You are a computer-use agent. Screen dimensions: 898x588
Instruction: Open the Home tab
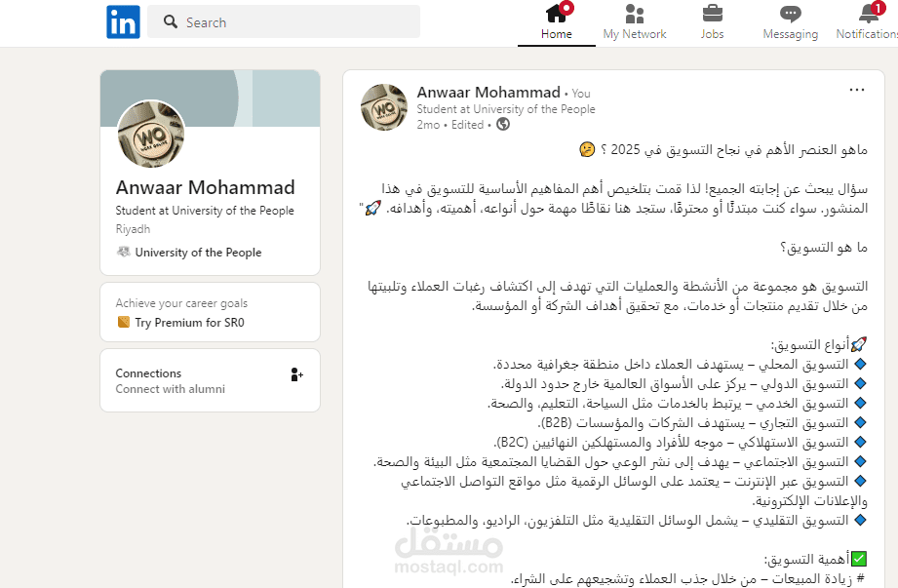tap(556, 22)
